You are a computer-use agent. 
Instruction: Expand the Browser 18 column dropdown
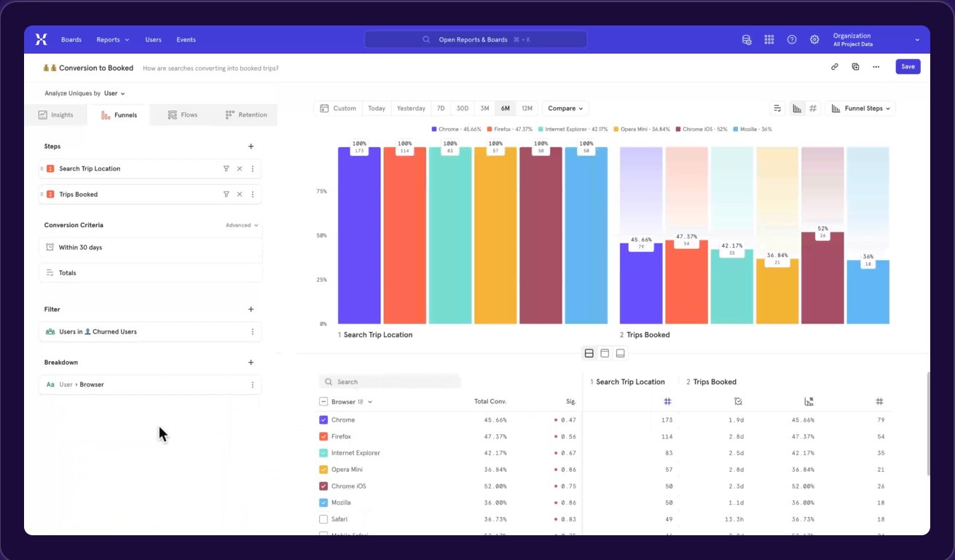click(352, 401)
